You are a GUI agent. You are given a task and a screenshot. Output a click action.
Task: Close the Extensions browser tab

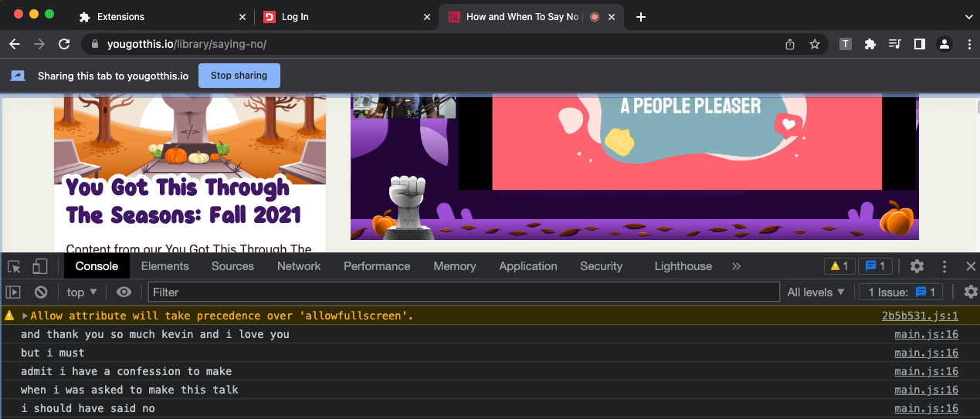pos(242,16)
